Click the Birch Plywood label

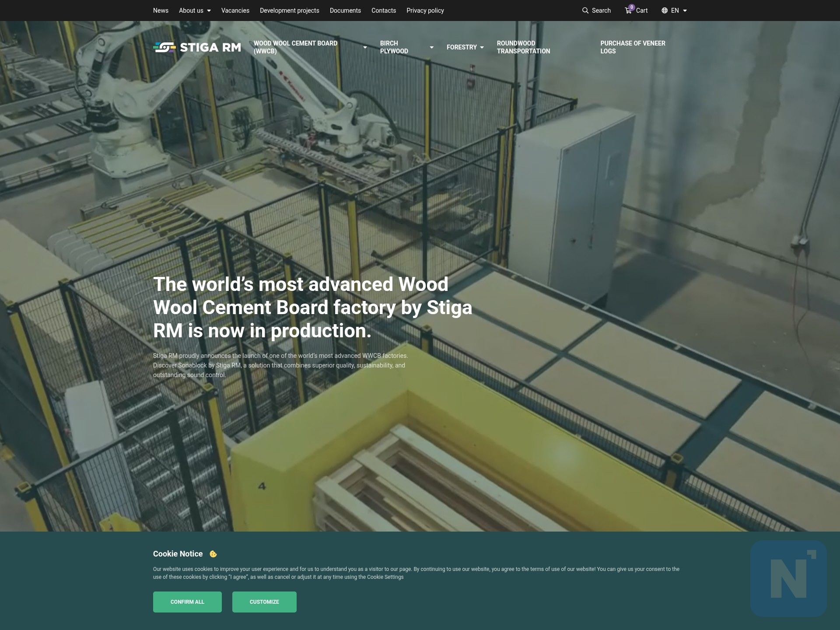click(394, 47)
